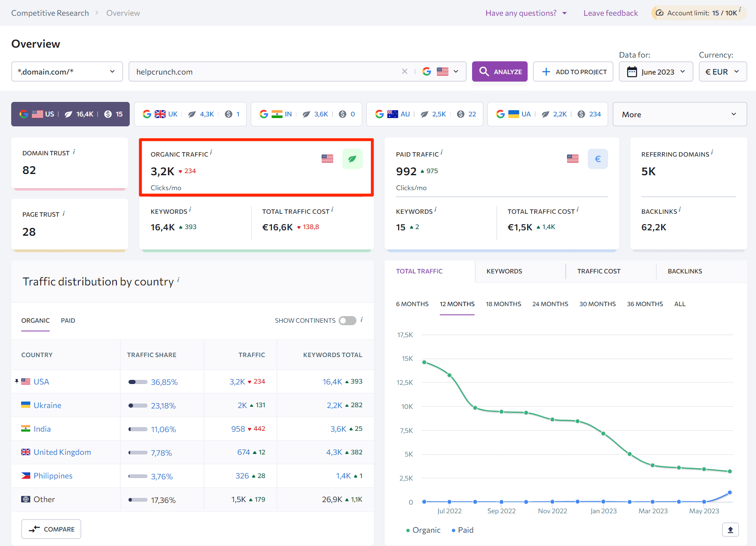
Task: Click Leave feedback link
Action: 611,13
